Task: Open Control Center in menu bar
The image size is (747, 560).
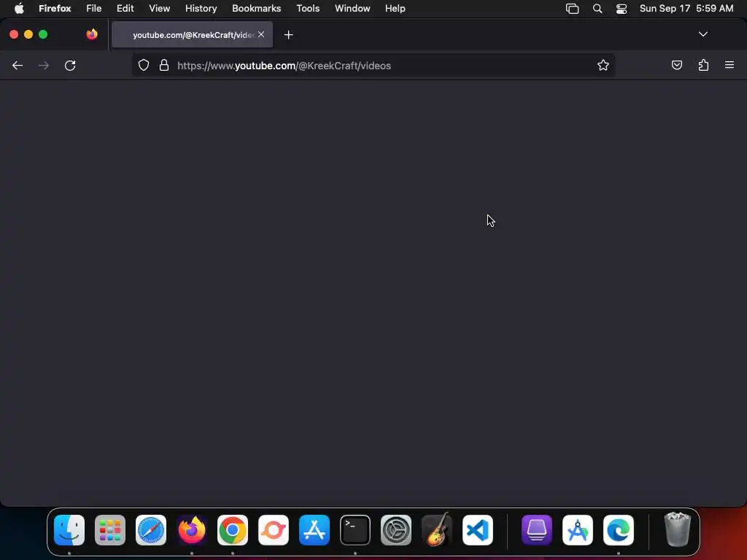Action: [622, 9]
